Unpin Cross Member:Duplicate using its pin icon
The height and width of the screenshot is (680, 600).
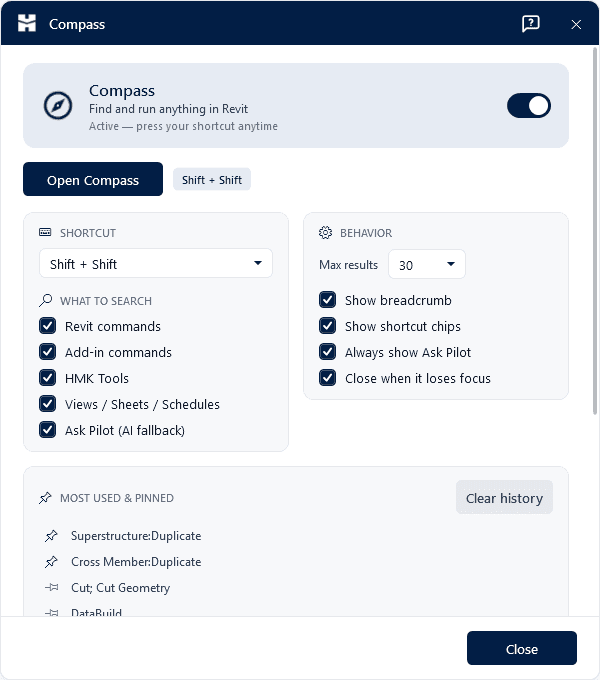click(x=51, y=562)
